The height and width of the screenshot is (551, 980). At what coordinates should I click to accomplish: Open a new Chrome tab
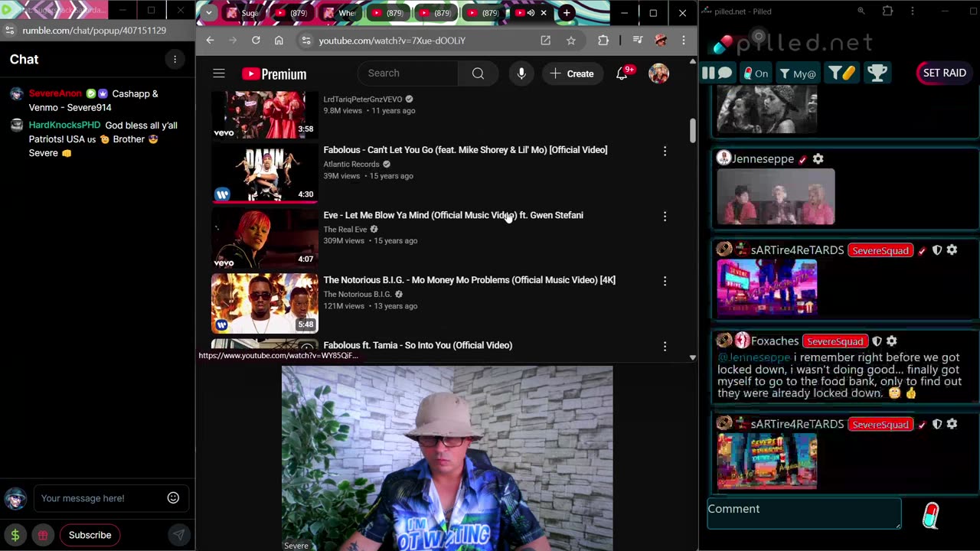click(x=567, y=13)
